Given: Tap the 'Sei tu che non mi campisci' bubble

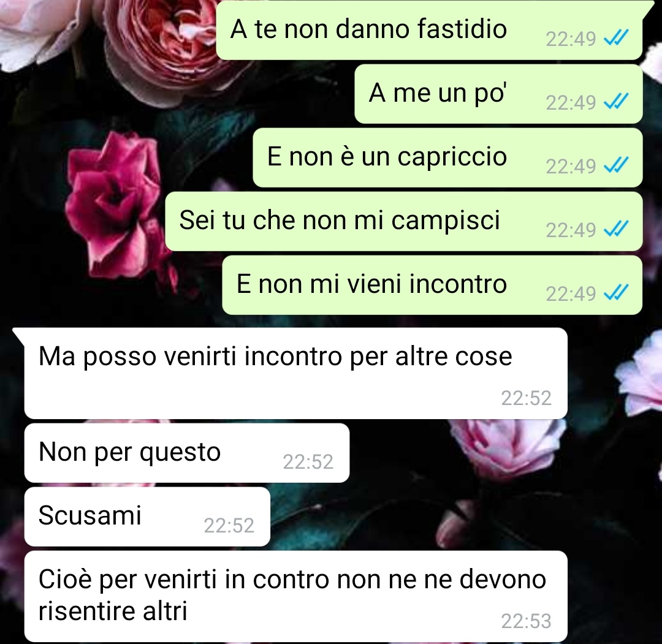Looking at the screenshot, I should pos(403,221).
